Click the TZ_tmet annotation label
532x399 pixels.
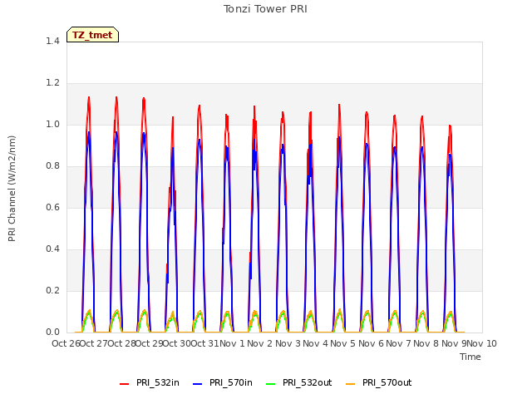click(92, 35)
